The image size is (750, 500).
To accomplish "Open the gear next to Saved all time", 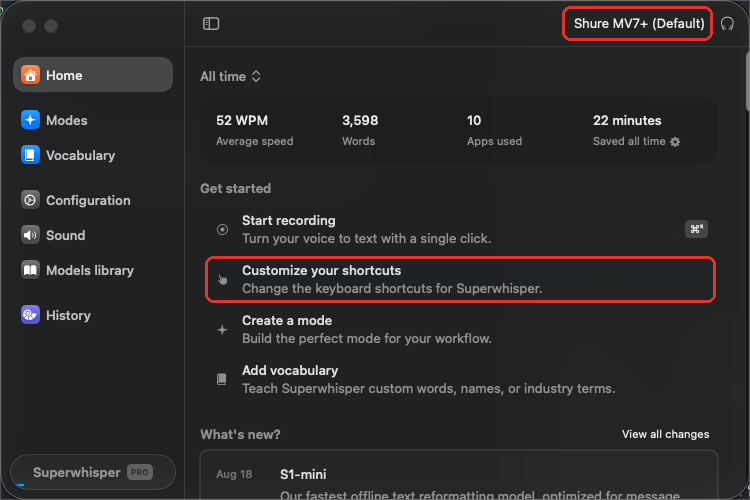I will click(675, 142).
